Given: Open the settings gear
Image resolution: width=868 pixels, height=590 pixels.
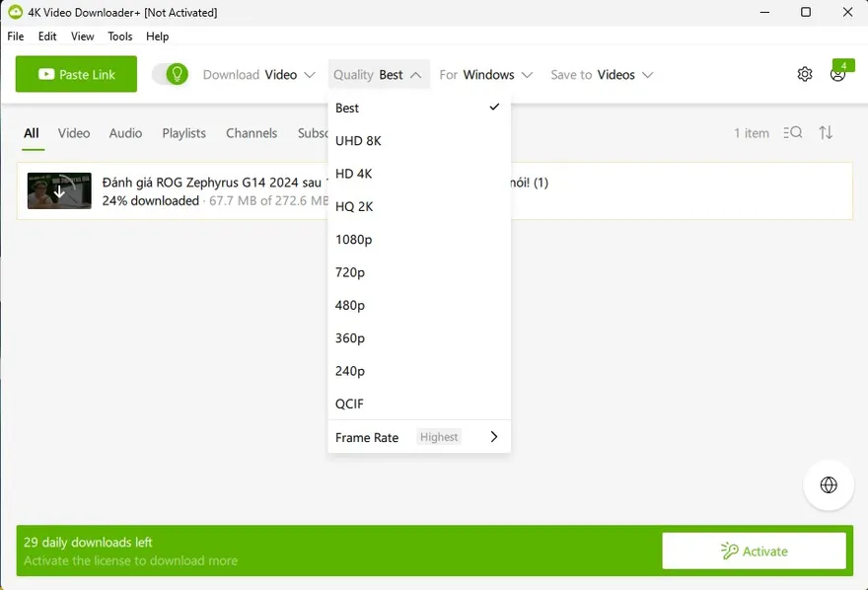Looking at the screenshot, I should 804,74.
